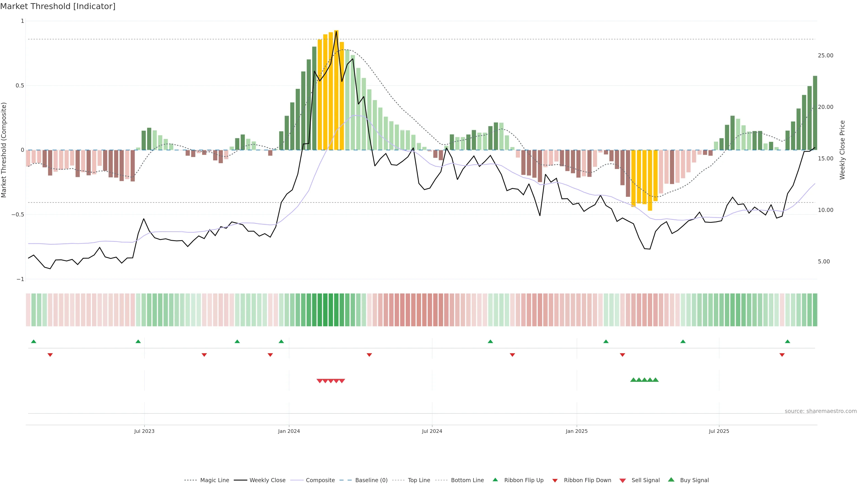Viewport: 868px width, 488px height.
Task: Click the Top Line legend item
Action: (x=419, y=480)
